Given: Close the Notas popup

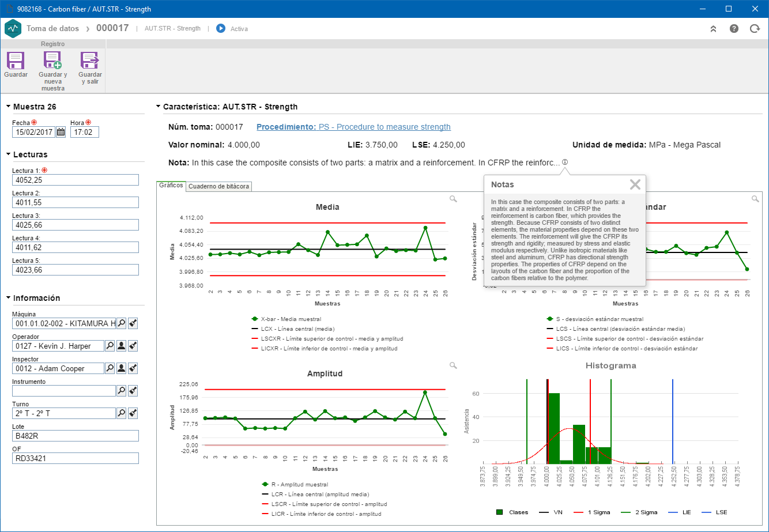Looking at the screenshot, I should tap(635, 184).
